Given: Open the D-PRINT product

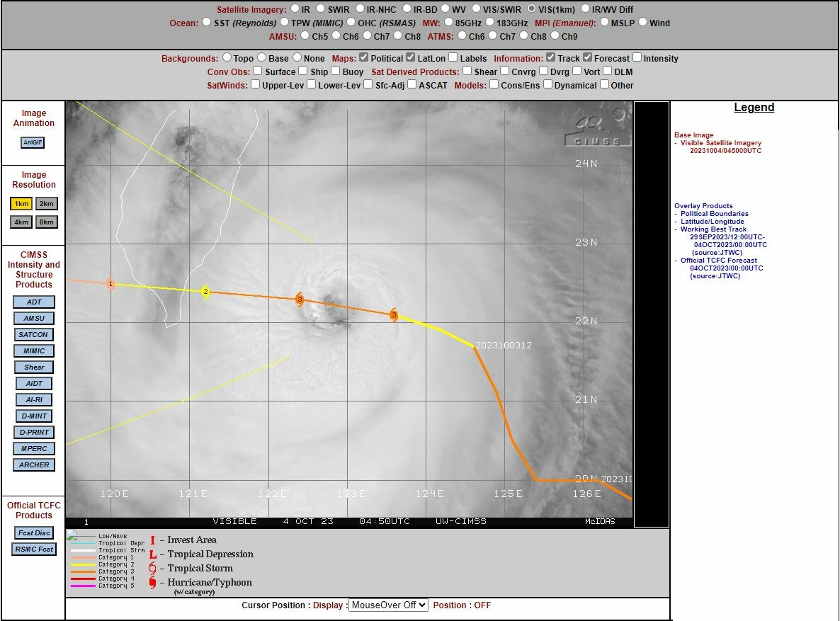Looking at the screenshot, I should tap(34, 433).
